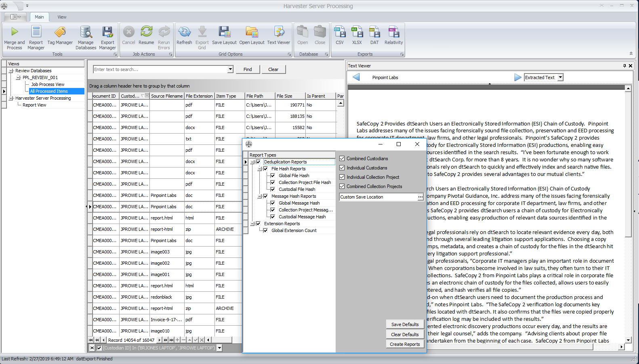
Task: Jump to first record in navigator
Action: (x=91, y=340)
